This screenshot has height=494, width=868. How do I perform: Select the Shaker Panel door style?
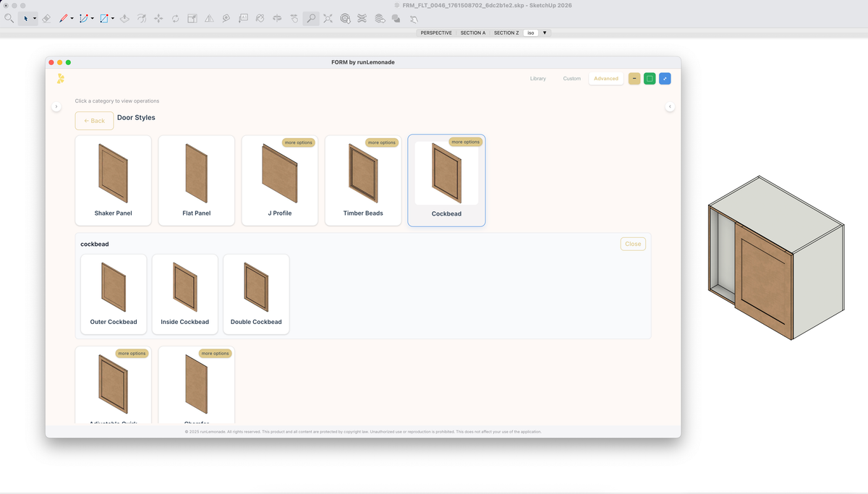[113, 181]
